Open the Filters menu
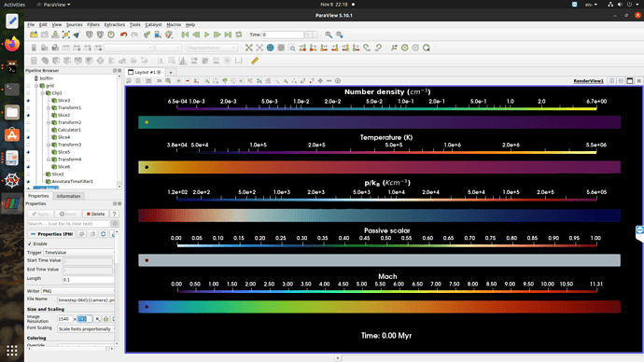The height and width of the screenshot is (362, 644). pyautogui.click(x=93, y=24)
